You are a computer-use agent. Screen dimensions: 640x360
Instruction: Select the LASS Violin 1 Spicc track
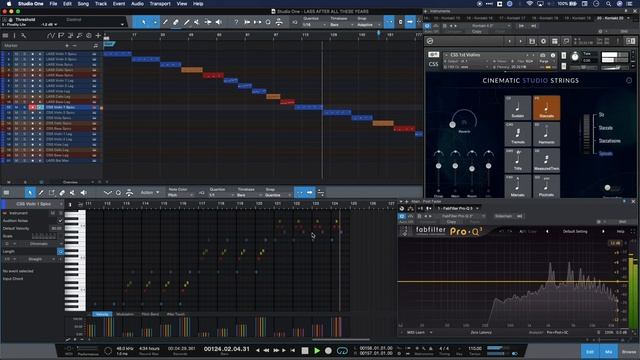pyautogui.click(x=61, y=54)
